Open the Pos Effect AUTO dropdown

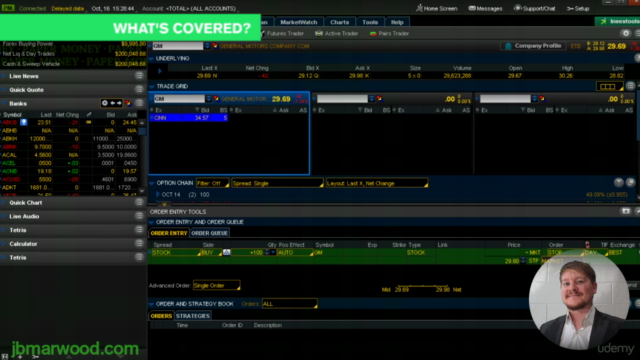[295, 253]
